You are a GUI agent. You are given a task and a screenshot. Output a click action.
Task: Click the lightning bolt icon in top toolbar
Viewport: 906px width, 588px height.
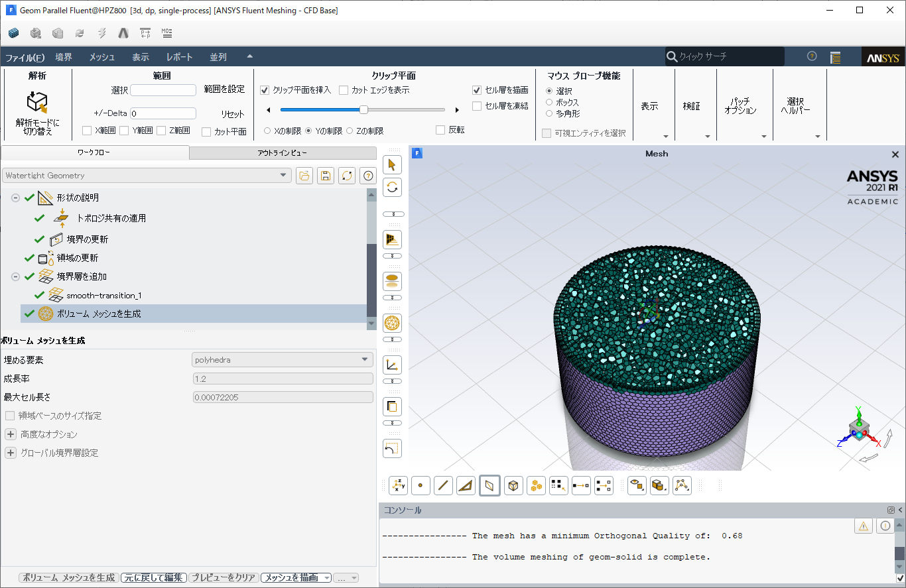(x=101, y=32)
